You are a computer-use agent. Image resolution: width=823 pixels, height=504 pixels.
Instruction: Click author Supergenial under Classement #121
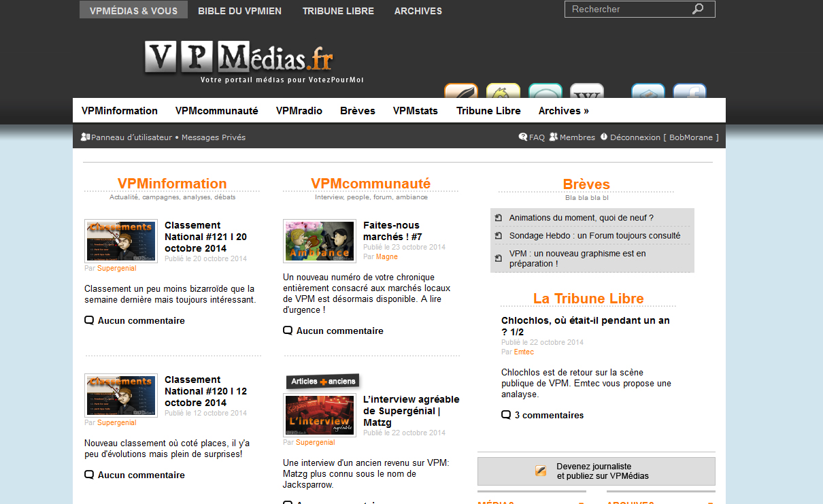coord(116,268)
